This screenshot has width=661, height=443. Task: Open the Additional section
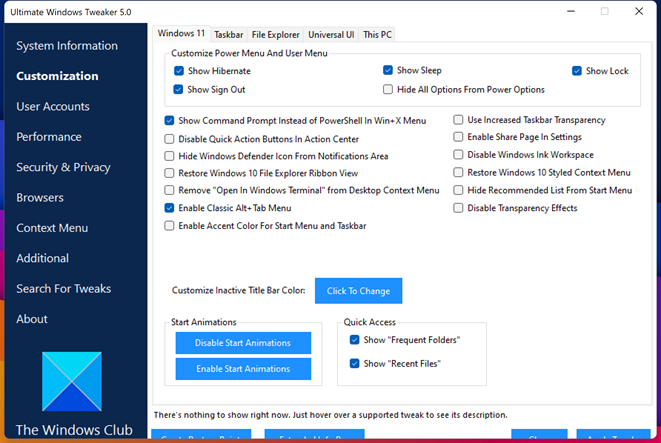tap(43, 258)
